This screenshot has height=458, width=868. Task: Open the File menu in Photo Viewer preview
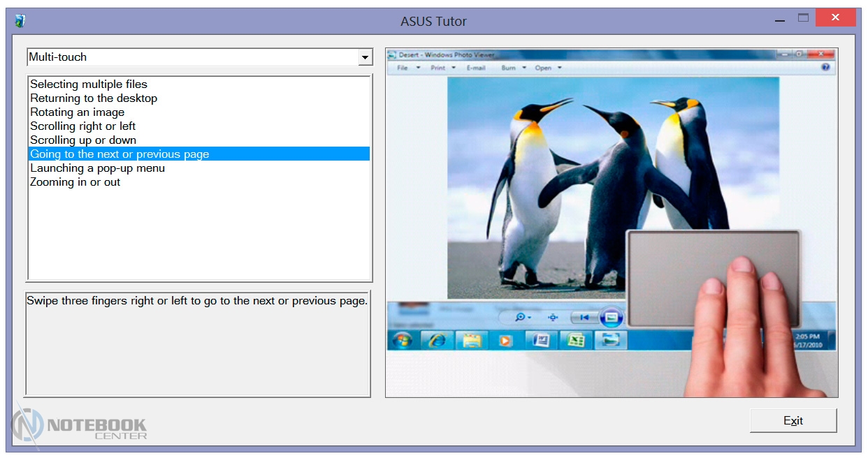point(403,68)
